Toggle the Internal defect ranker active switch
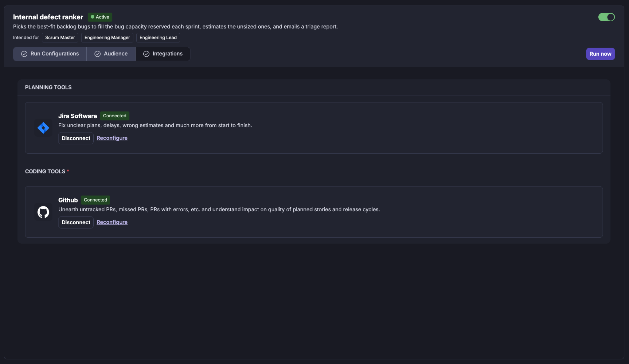Viewport: 629px width, 364px height. click(x=606, y=17)
